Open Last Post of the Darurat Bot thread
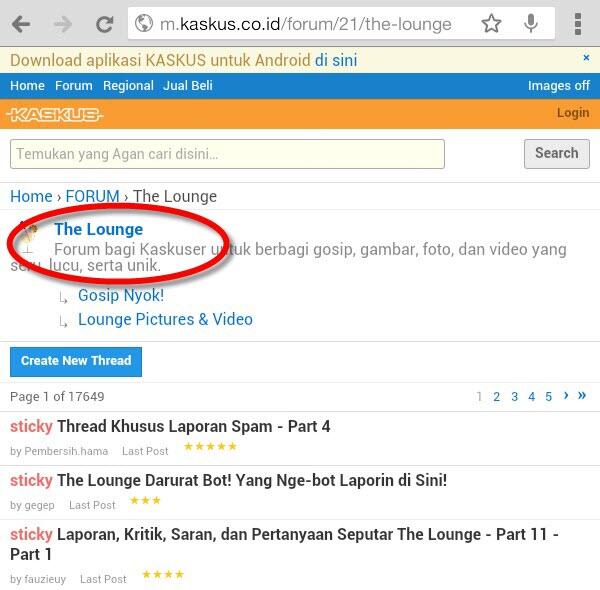Image resolution: width=600 pixels, height=590 pixels. [x=92, y=505]
